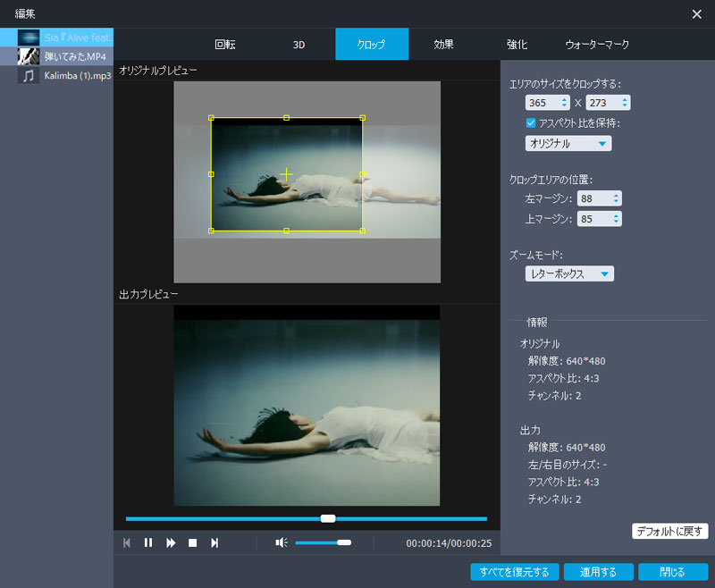Click the 閉じる button
The width and height of the screenshot is (715, 588).
[673, 572]
